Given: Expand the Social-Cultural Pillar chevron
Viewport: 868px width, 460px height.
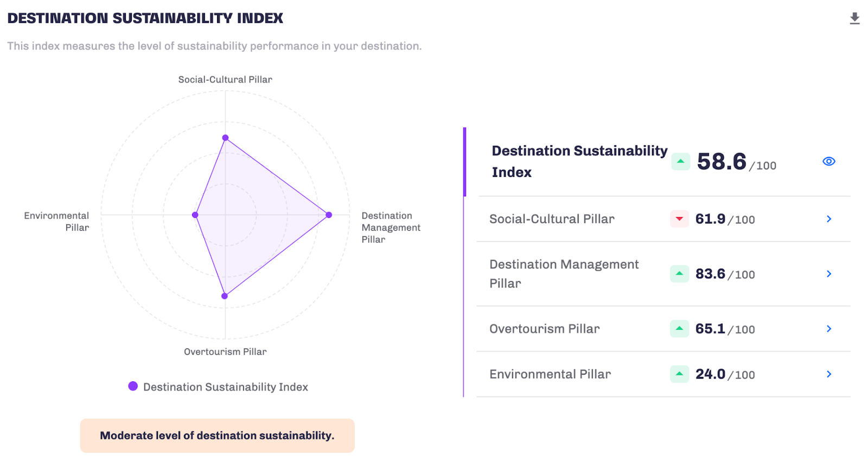Looking at the screenshot, I should tap(828, 219).
